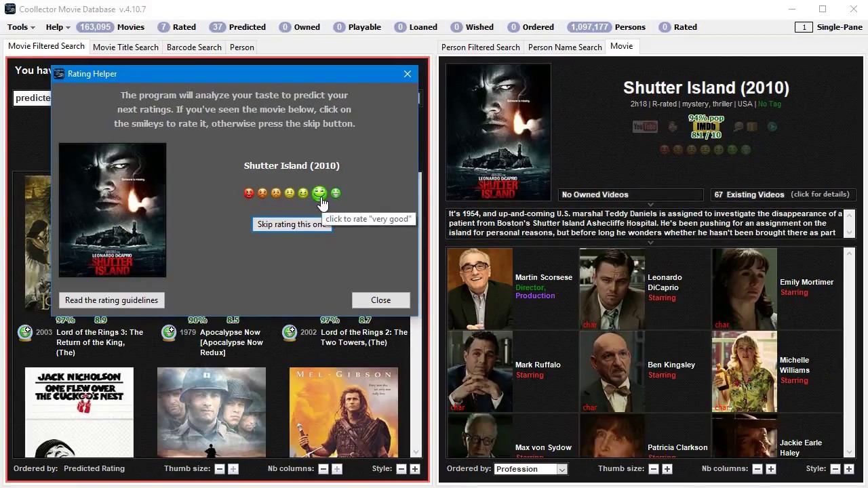Increase Nb columns in the right pane
This screenshot has width=868, height=488.
point(771,469)
